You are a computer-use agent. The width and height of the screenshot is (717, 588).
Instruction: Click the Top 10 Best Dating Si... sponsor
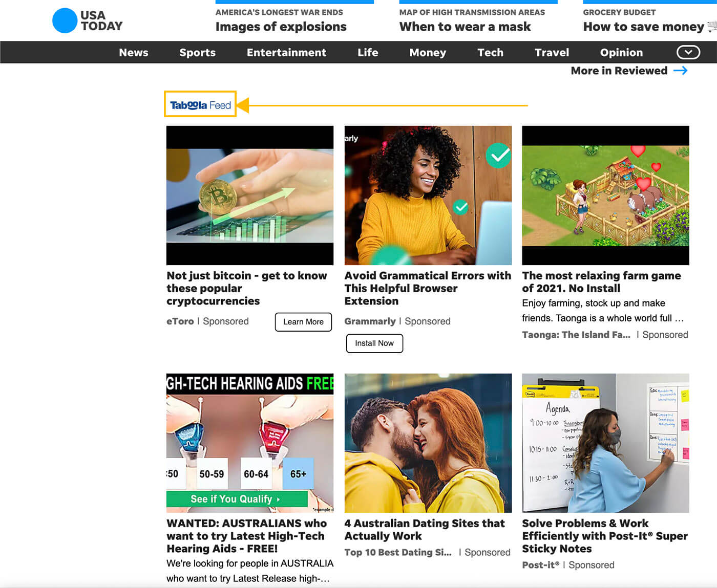click(398, 553)
